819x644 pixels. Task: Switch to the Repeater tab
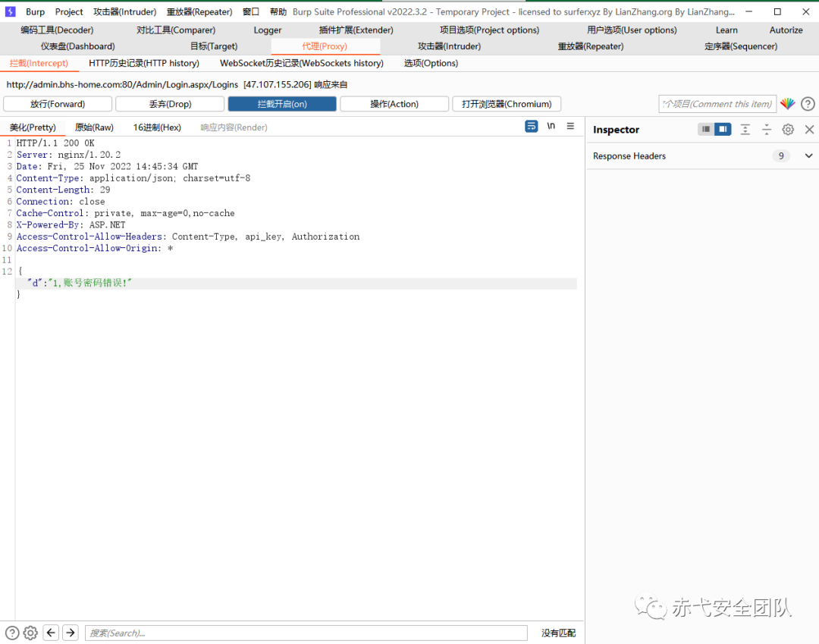click(590, 46)
